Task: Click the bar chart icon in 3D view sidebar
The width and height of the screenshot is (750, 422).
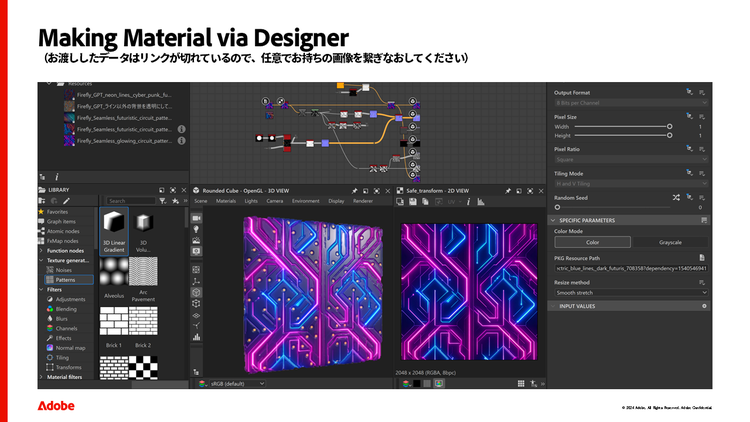Action: [x=197, y=337]
